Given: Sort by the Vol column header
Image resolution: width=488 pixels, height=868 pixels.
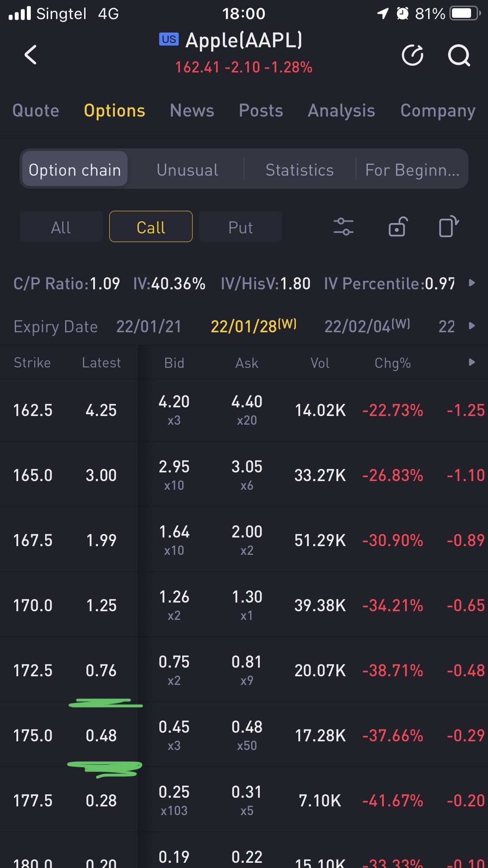Looking at the screenshot, I should [x=320, y=363].
